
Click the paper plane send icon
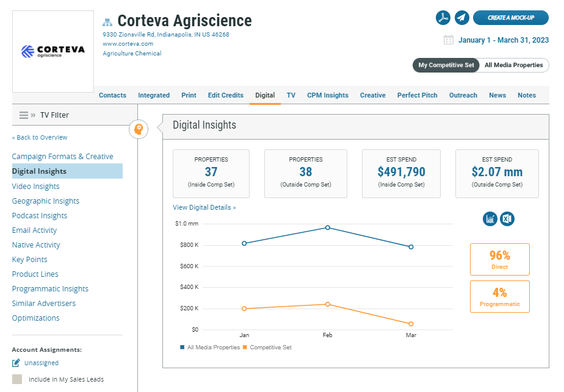point(462,18)
